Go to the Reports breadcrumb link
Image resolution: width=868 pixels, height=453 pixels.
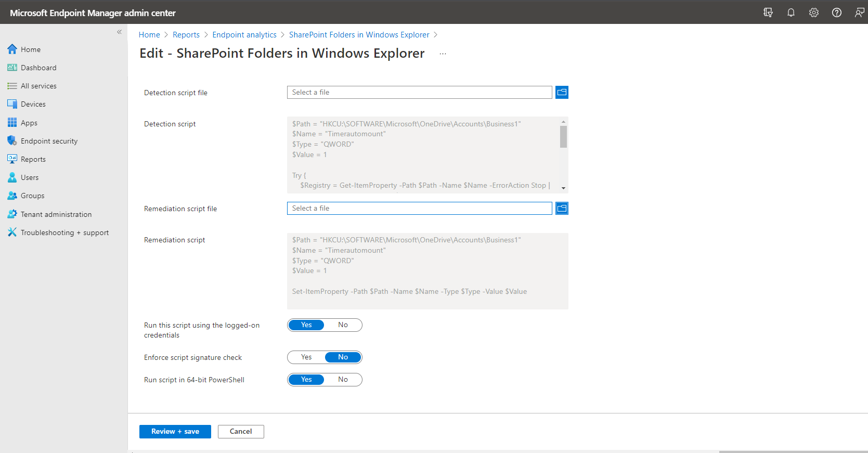[x=186, y=35]
